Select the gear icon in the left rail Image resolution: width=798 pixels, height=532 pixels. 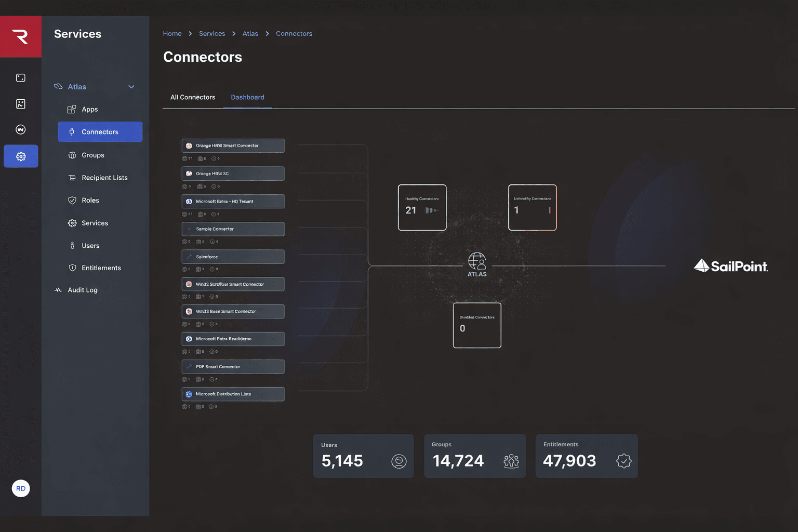tap(21, 156)
